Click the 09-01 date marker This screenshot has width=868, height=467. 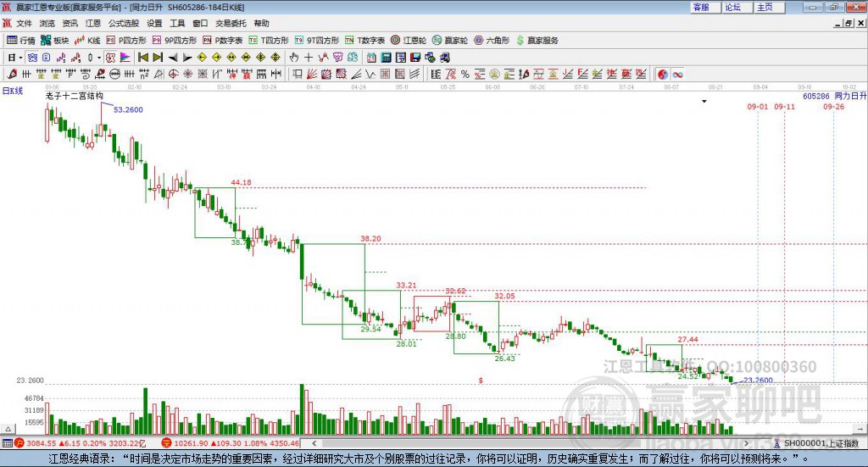pos(758,106)
